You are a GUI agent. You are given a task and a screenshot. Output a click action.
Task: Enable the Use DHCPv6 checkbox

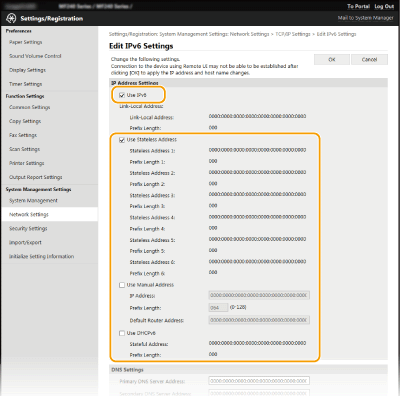(x=122, y=333)
